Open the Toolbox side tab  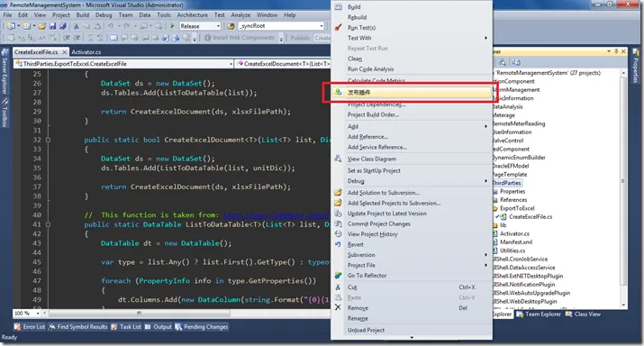[x=5, y=113]
